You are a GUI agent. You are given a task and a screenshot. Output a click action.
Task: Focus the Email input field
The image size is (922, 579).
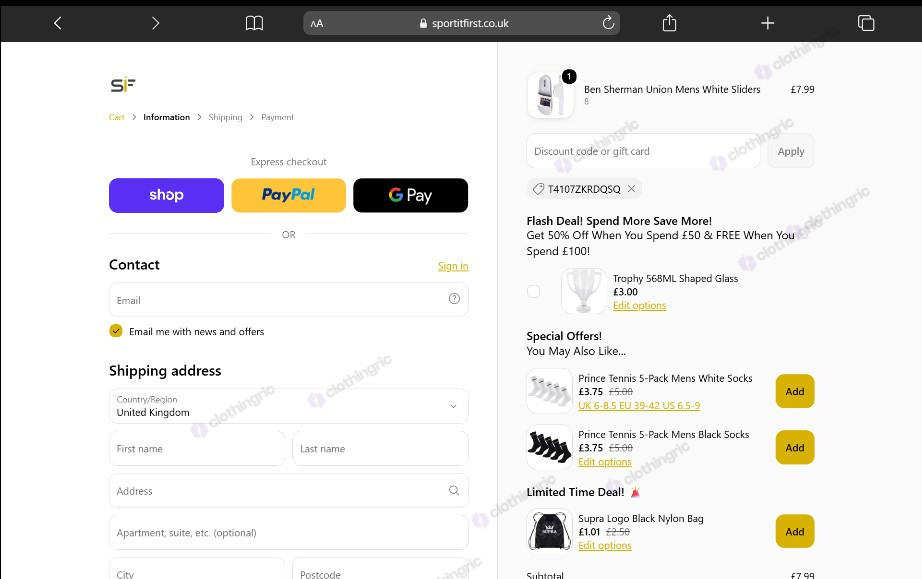point(289,300)
